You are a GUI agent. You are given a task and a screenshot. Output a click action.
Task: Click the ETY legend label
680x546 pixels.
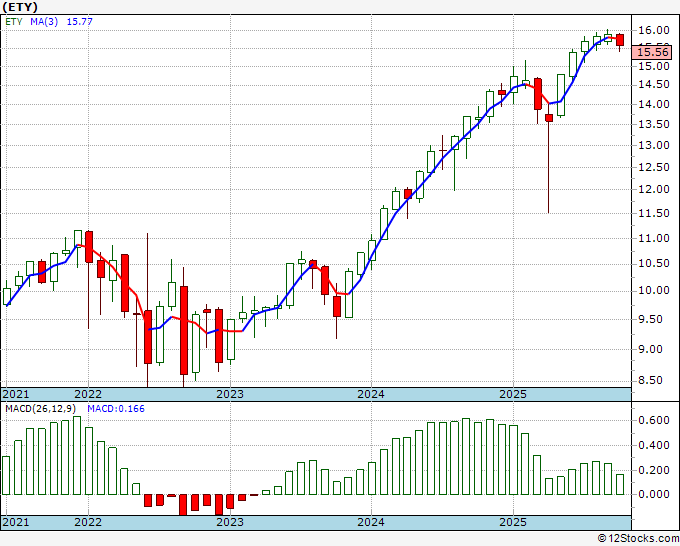coord(14,22)
